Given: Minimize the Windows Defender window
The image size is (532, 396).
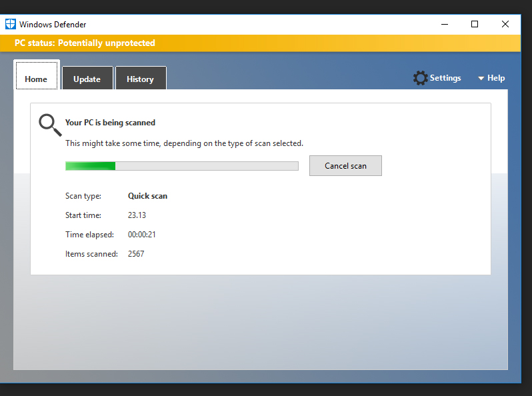Looking at the screenshot, I should tap(445, 24).
